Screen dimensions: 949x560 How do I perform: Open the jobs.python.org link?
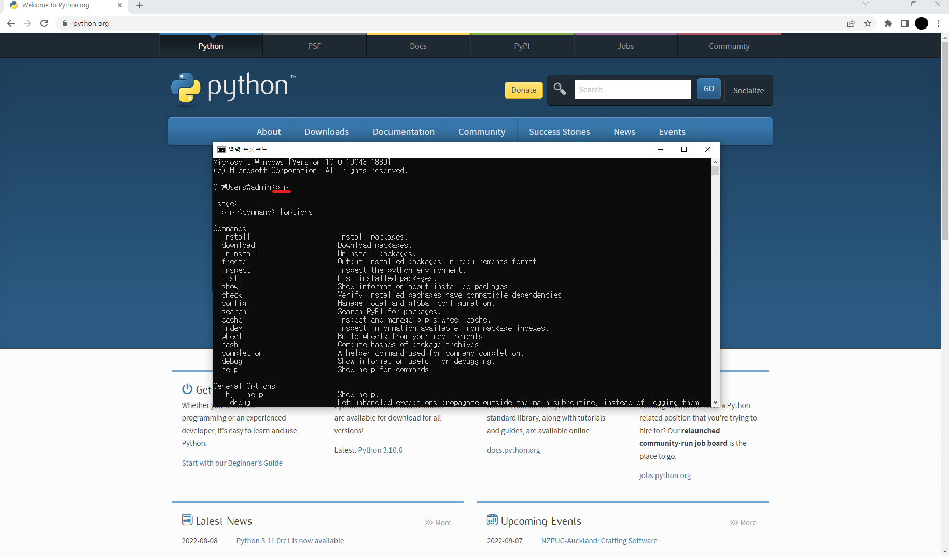(x=665, y=475)
